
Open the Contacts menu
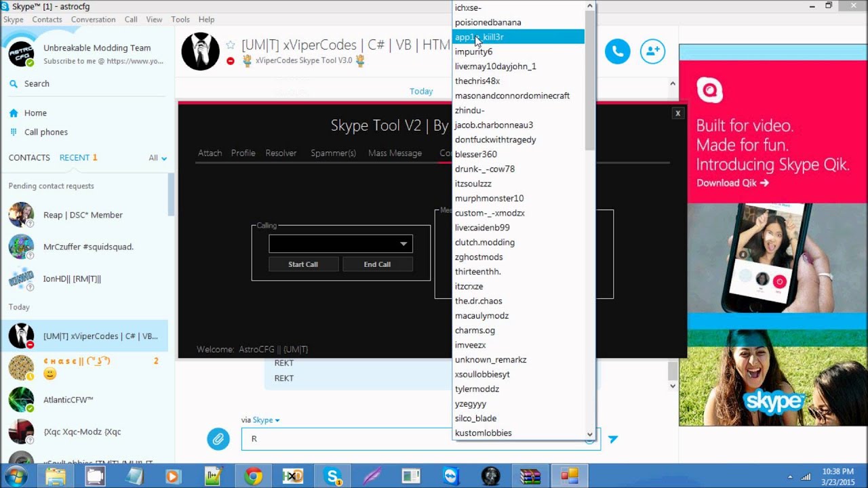47,20
